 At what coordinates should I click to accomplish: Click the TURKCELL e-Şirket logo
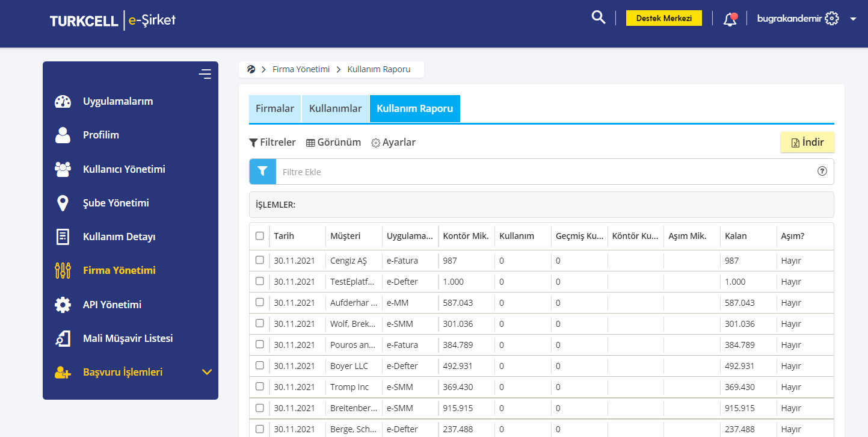click(112, 20)
